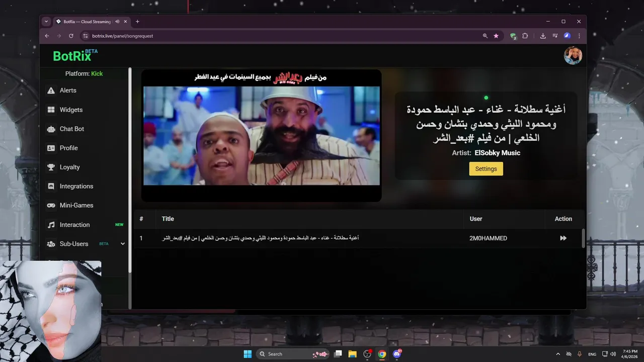Open the Chat Bot robot icon
This screenshot has height=362, width=644.
point(51,129)
